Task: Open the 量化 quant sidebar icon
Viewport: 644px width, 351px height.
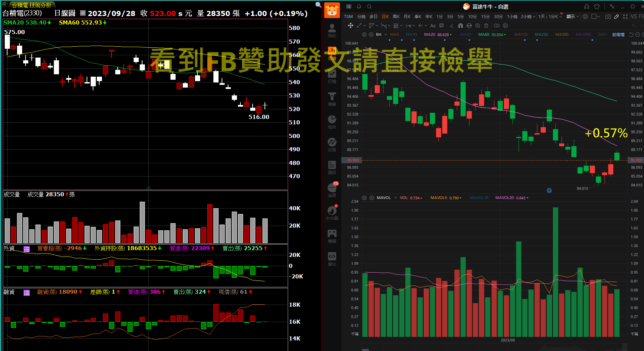Action: click(332, 259)
